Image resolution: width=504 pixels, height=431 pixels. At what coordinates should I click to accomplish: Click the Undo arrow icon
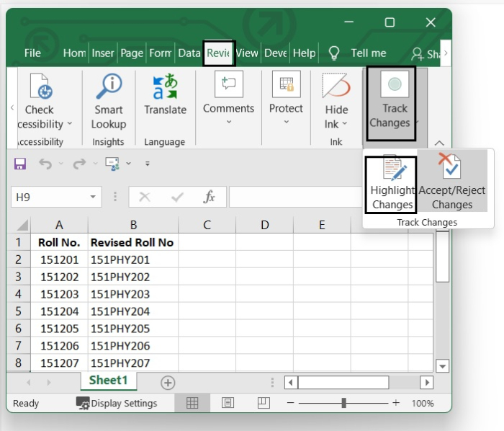pos(45,164)
